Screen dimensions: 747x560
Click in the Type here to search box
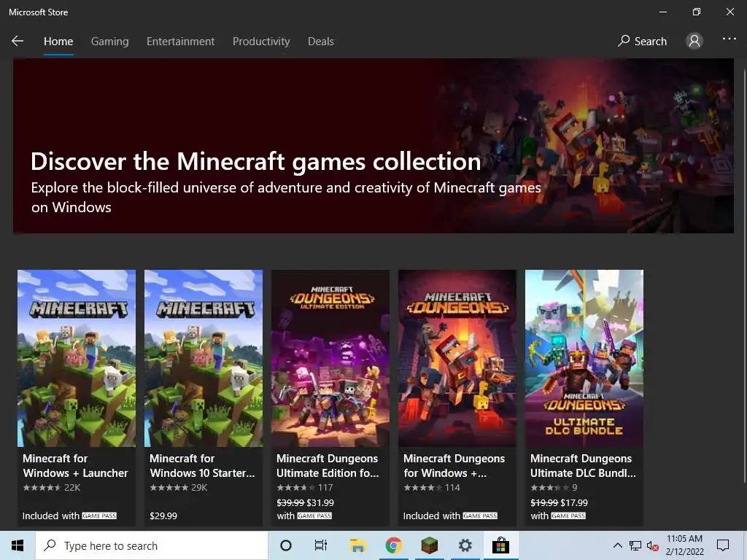tap(152, 545)
